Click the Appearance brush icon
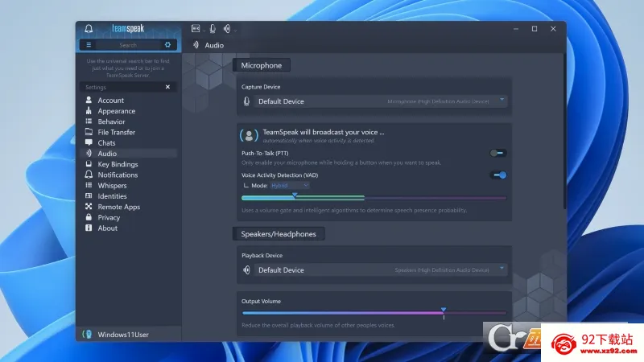Image resolution: width=644 pixels, height=362 pixels. pos(89,110)
